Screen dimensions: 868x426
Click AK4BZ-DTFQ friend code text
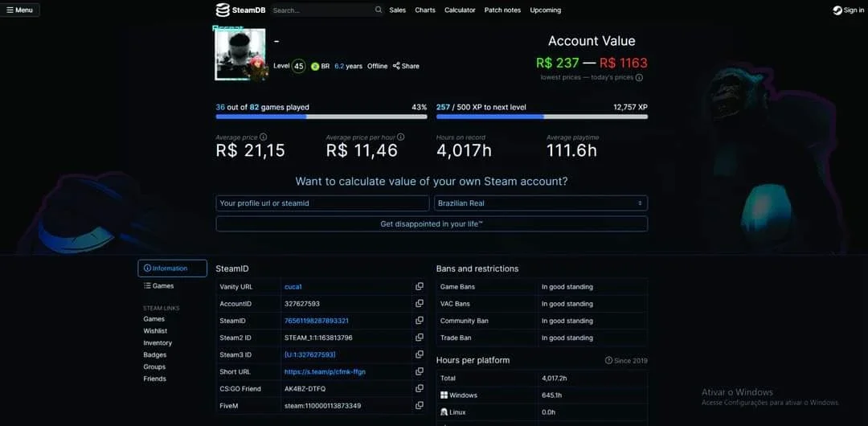pos(305,389)
